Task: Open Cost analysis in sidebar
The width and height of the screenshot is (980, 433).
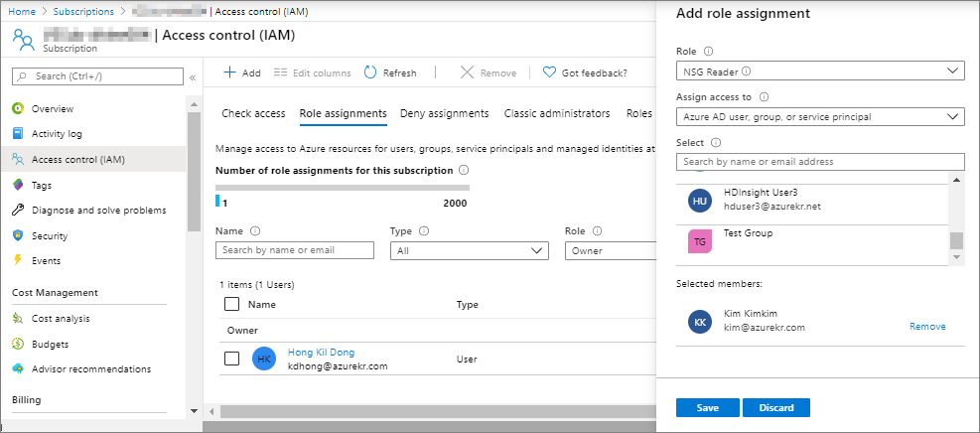Action: pyautogui.click(x=61, y=319)
